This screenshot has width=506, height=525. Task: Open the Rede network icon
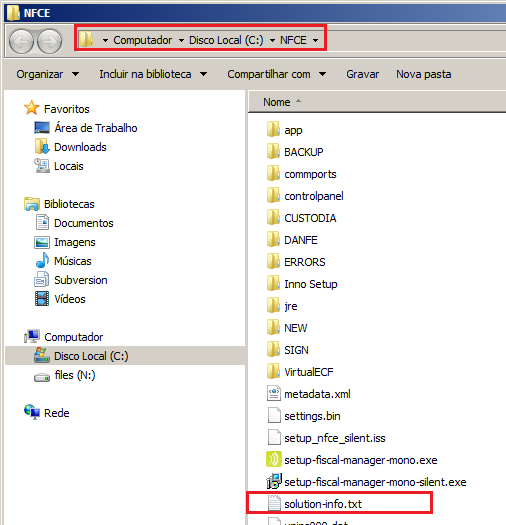pos(32,412)
